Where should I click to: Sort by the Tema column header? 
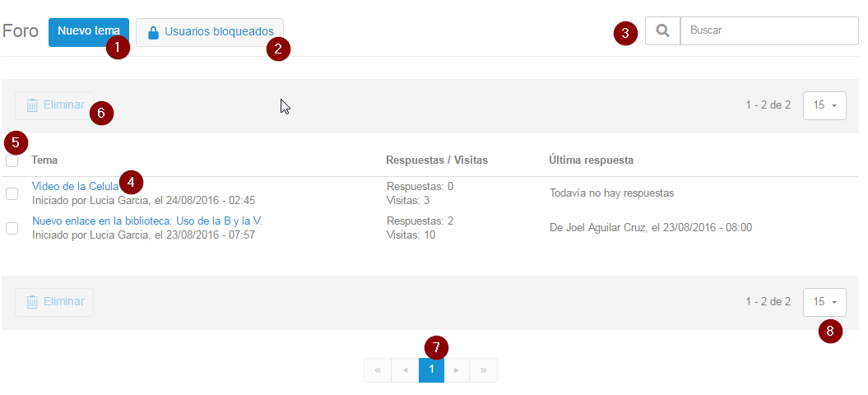pos(44,160)
